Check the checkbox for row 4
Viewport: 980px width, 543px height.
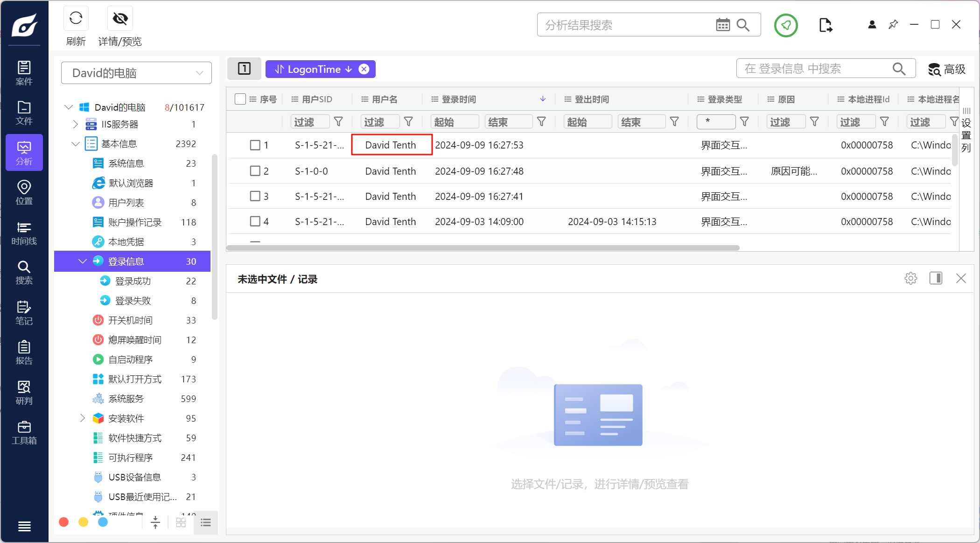click(x=255, y=221)
